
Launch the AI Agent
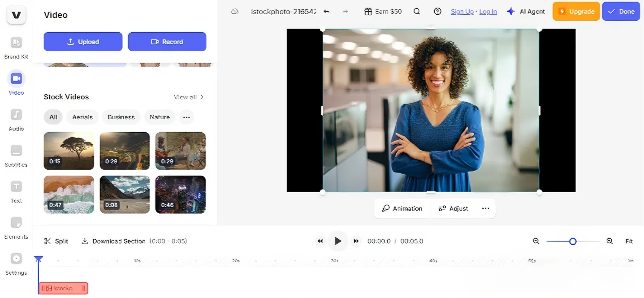click(x=526, y=11)
